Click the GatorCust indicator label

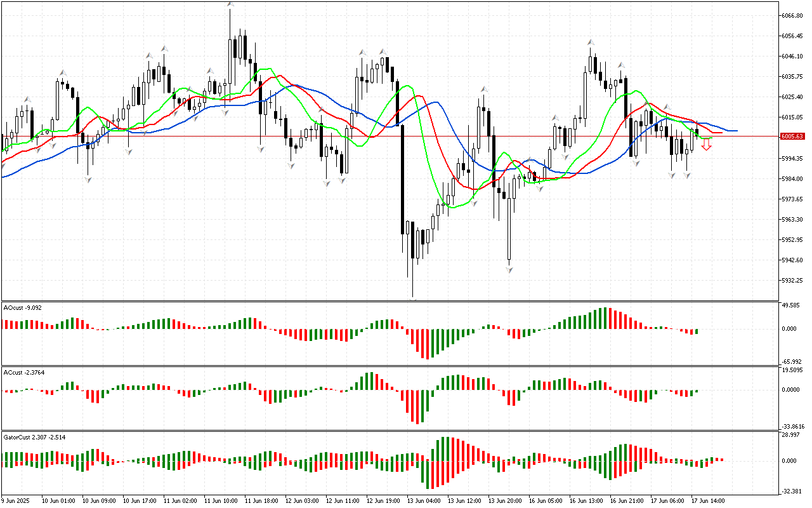pos(34,438)
